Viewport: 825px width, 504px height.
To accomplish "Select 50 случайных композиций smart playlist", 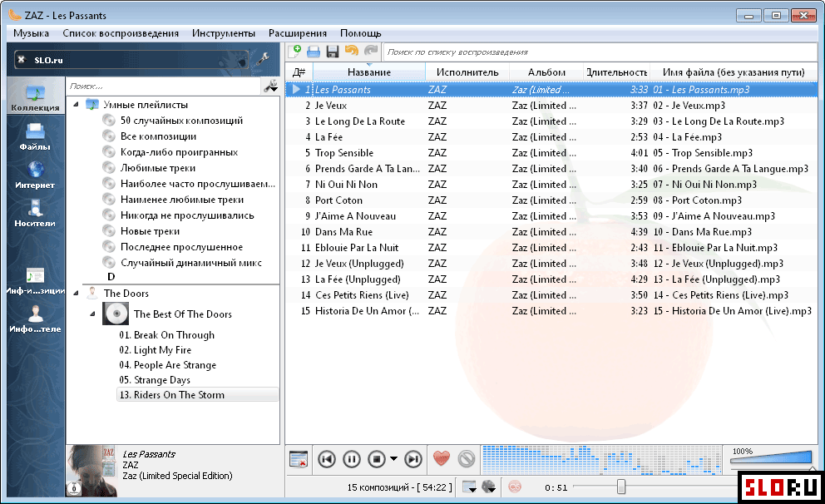I will point(181,121).
